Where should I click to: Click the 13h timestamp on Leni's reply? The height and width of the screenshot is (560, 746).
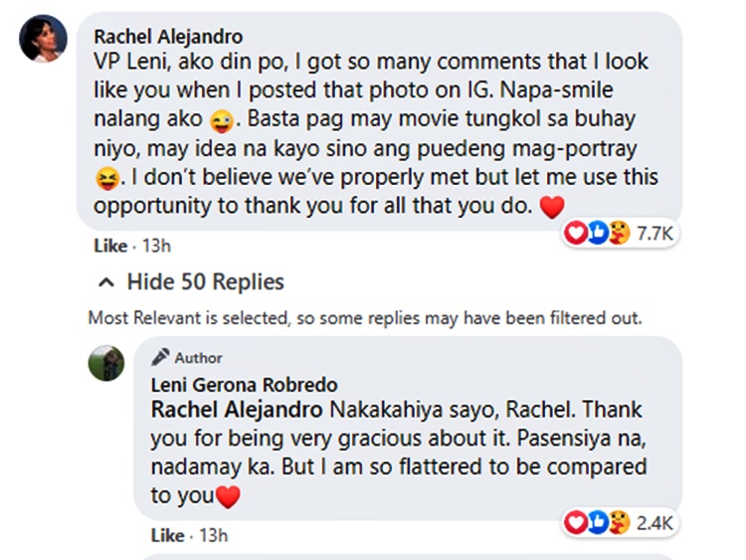tap(213, 535)
